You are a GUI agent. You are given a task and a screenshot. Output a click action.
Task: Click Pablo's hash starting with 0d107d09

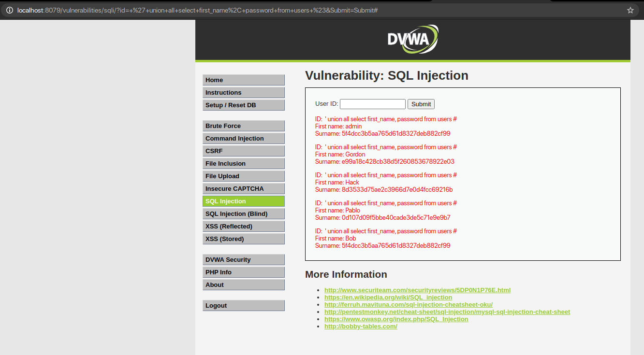point(396,218)
